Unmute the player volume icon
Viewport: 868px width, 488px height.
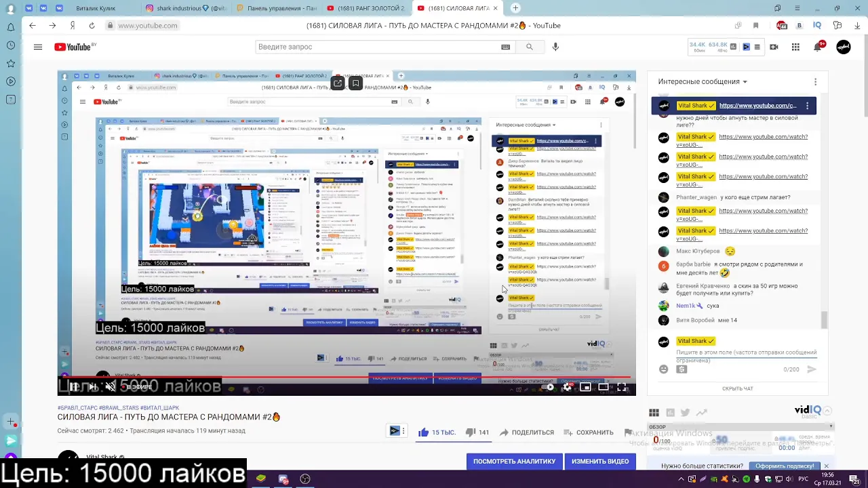click(x=111, y=387)
